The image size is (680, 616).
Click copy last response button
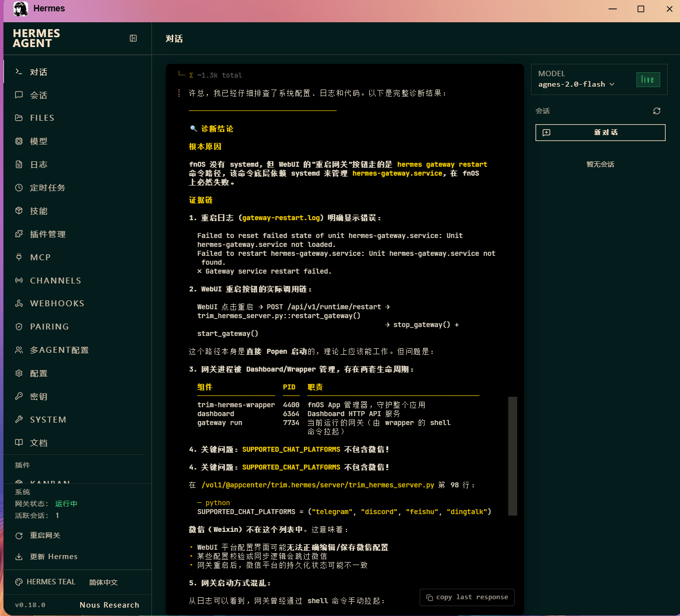point(467,597)
